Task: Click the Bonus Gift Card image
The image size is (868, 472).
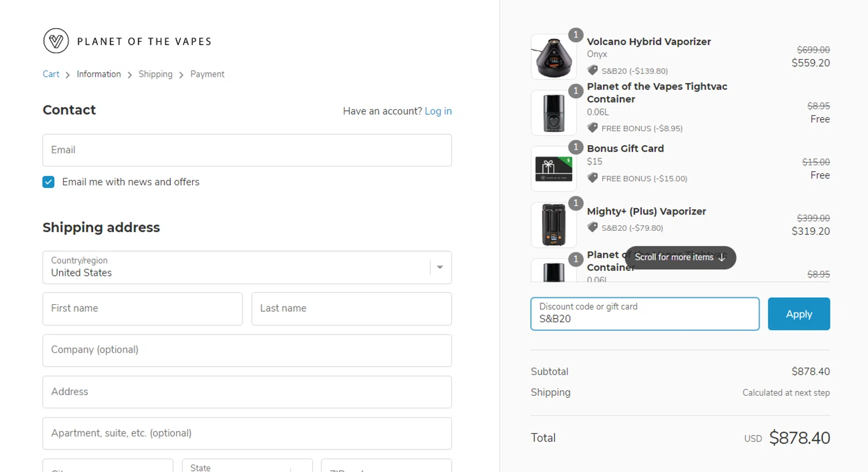Action: (554, 169)
